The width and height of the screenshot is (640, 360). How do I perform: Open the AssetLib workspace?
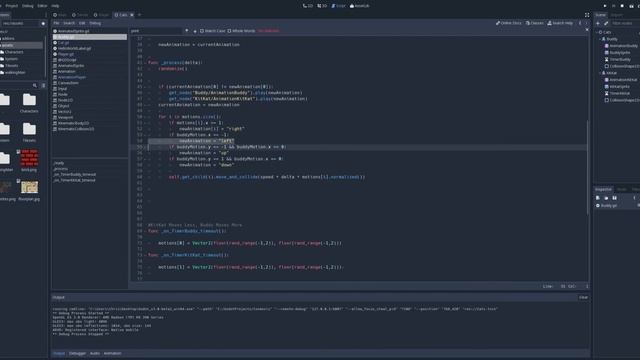[360, 6]
